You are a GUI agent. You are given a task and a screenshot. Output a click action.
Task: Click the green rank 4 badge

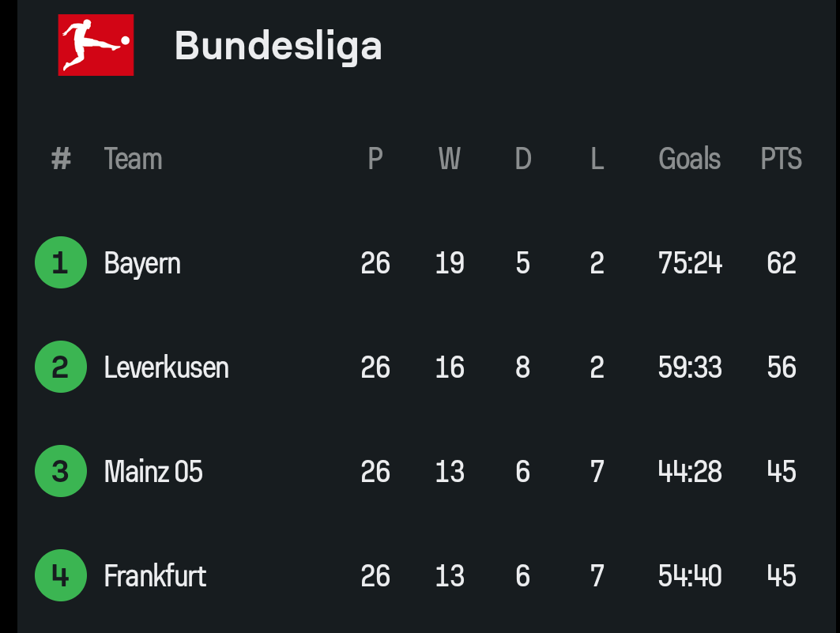[x=61, y=575]
